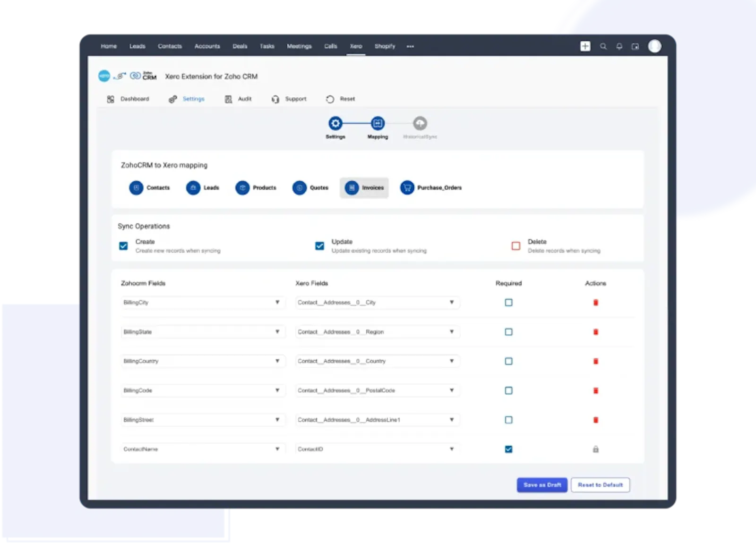Open the BillingCode Zoho field dropdown
This screenshot has height=543, width=756.
(203, 390)
